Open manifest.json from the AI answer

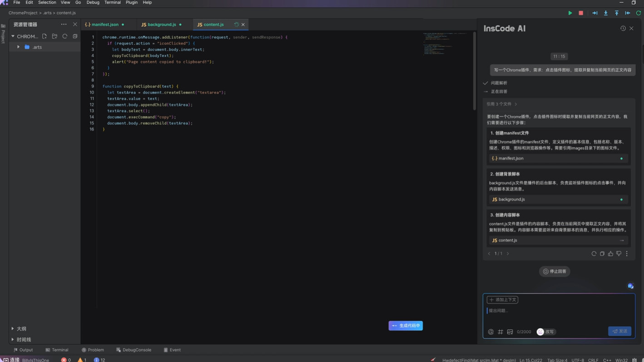(559, 159)
